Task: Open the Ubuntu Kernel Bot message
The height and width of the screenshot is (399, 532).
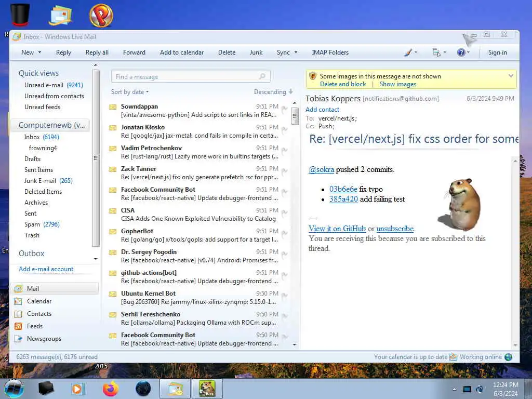Action: point(198,298)
